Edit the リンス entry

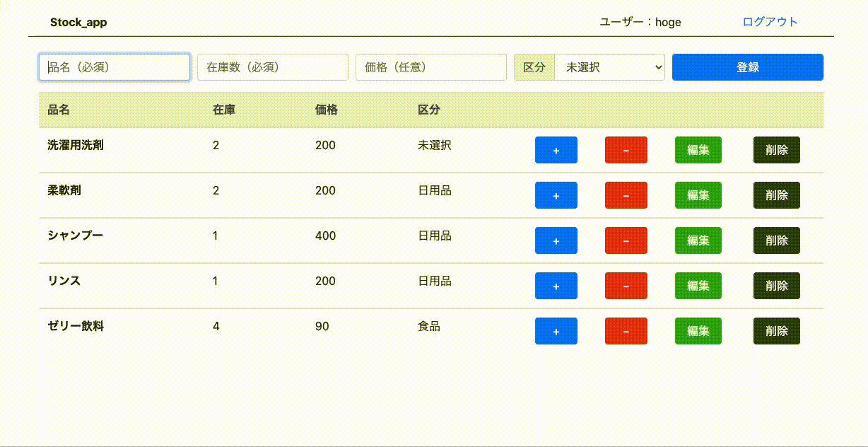point(698,286)
